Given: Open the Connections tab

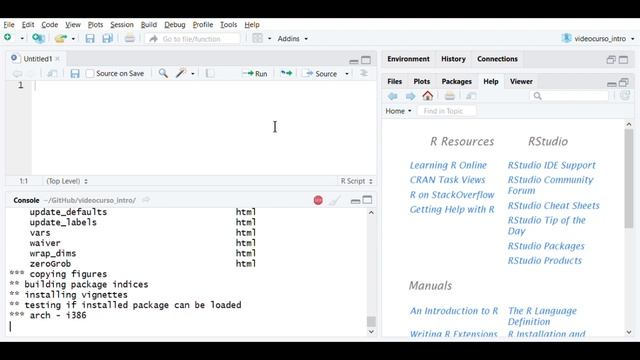Looking at the screenshot, I should pyautogui.click(x=497, y=59).
